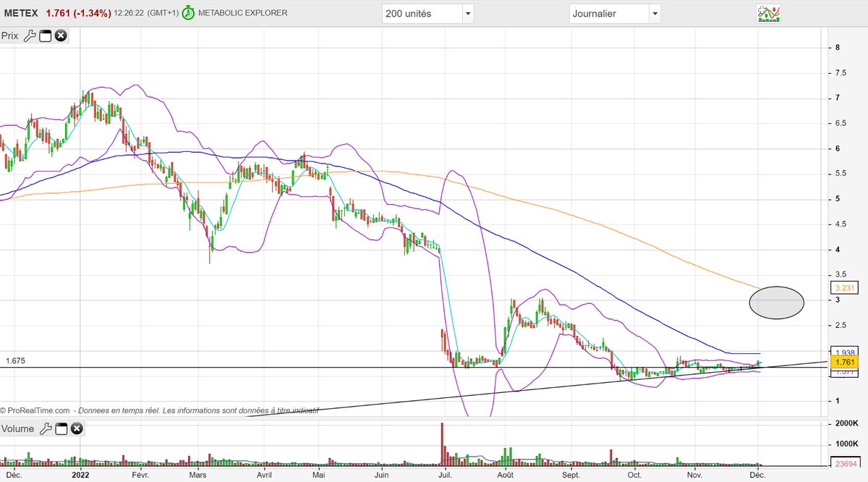Click the blue 1.938 moving average tag
868x482 pixels.
coord(846,351)
